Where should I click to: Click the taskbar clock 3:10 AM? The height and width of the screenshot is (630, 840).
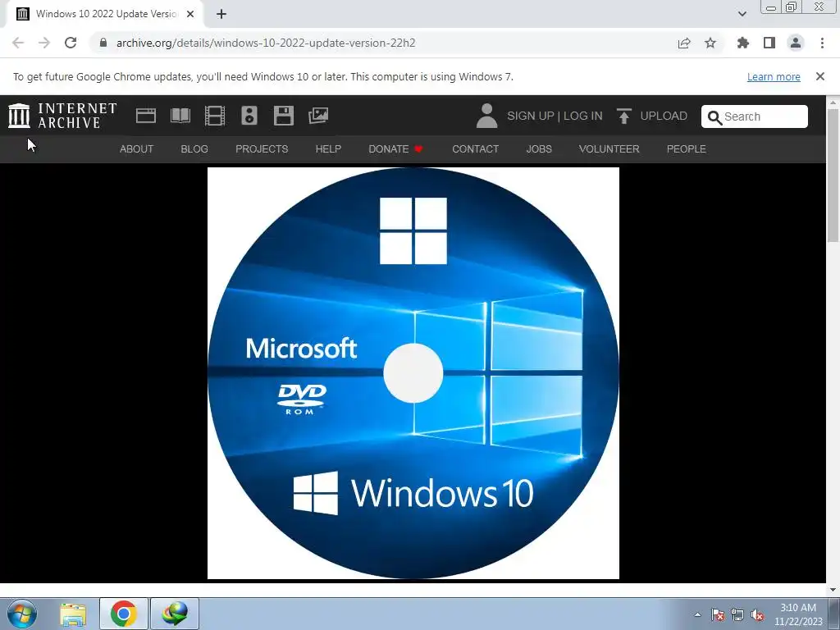797,614
